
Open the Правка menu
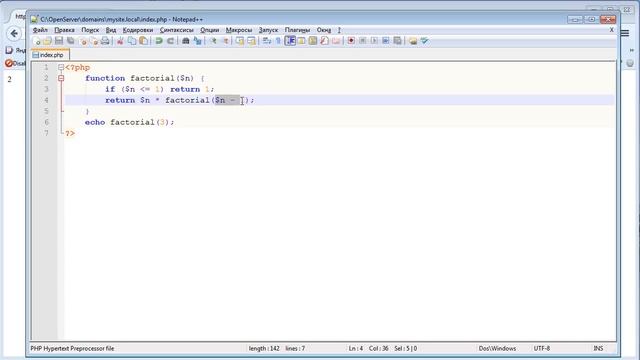64,30
